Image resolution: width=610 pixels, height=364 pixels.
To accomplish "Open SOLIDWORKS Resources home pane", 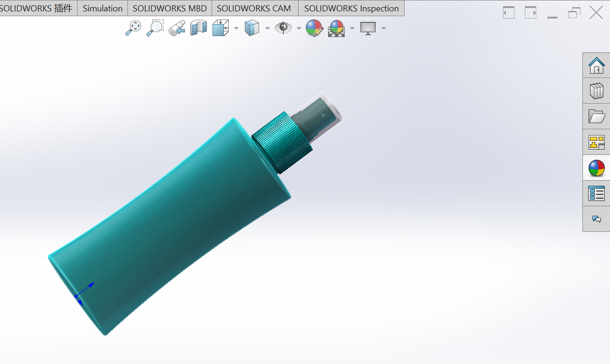I will click(x=596, y=65).
